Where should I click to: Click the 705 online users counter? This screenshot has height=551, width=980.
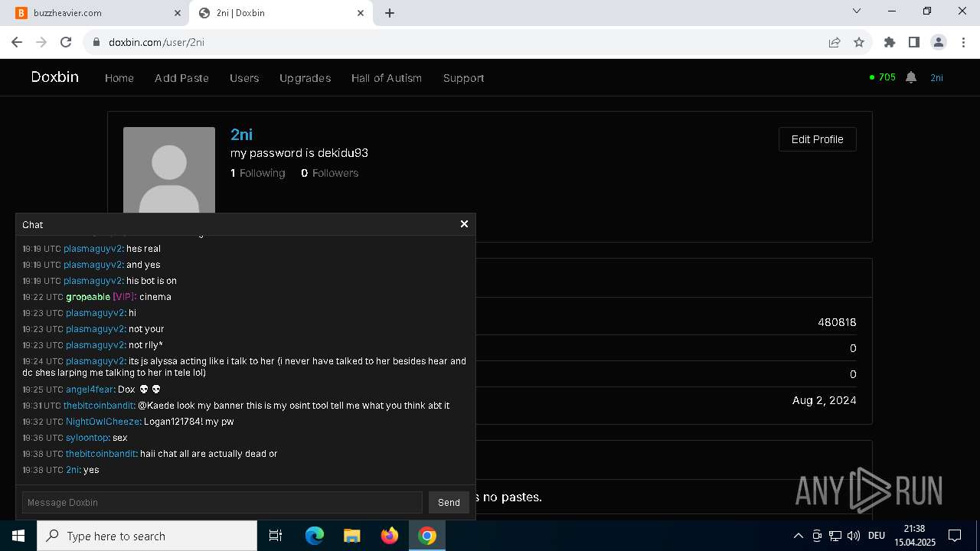(x=883, y=77)
